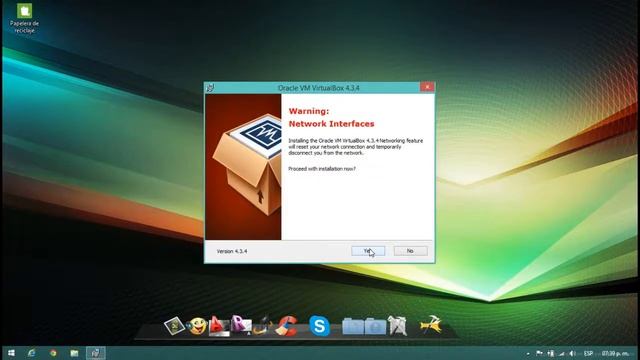The image size is (640, 360).
Task: Click the 'Network Interfaces' warning heading
Action: point(331,124)
